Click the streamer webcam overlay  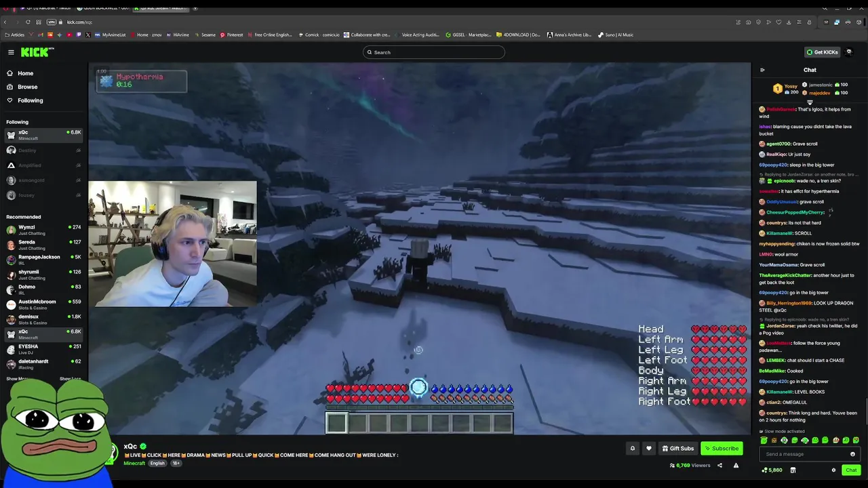click(173, 243)
